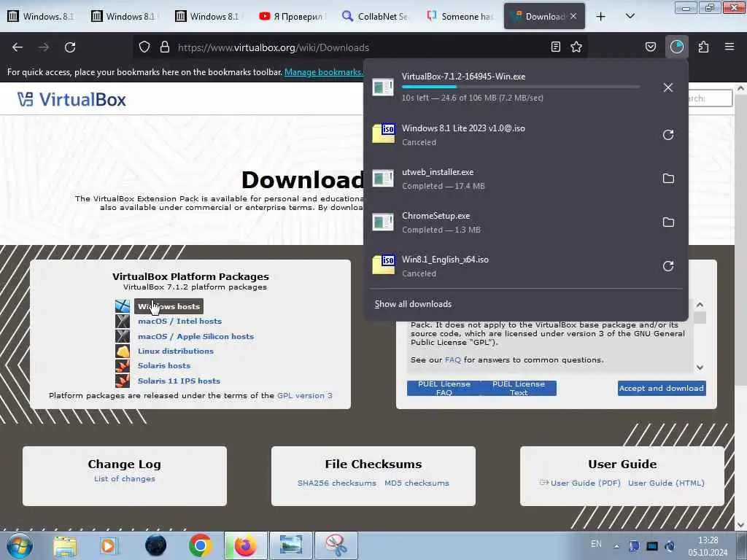Show ChromeSetup.exe in folder
The image size is (747, 560).
[668, 222]
